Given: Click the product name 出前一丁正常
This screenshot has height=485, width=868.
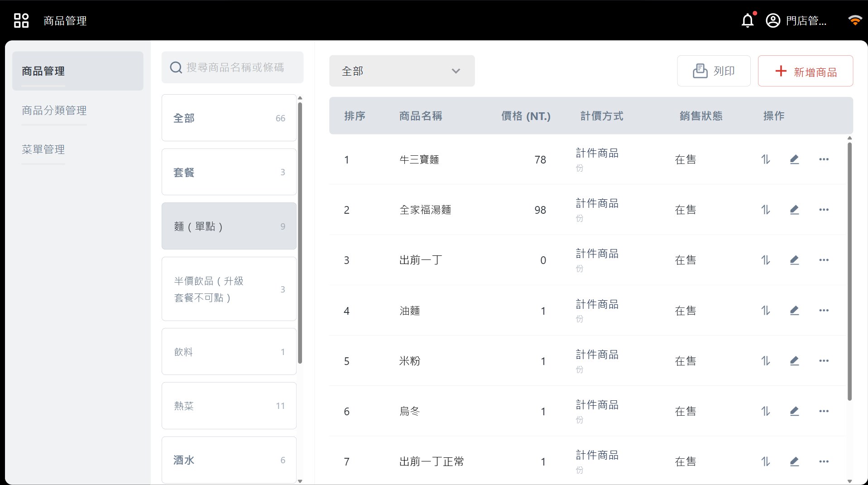Looking at the screenshot, I should [432, 461].
